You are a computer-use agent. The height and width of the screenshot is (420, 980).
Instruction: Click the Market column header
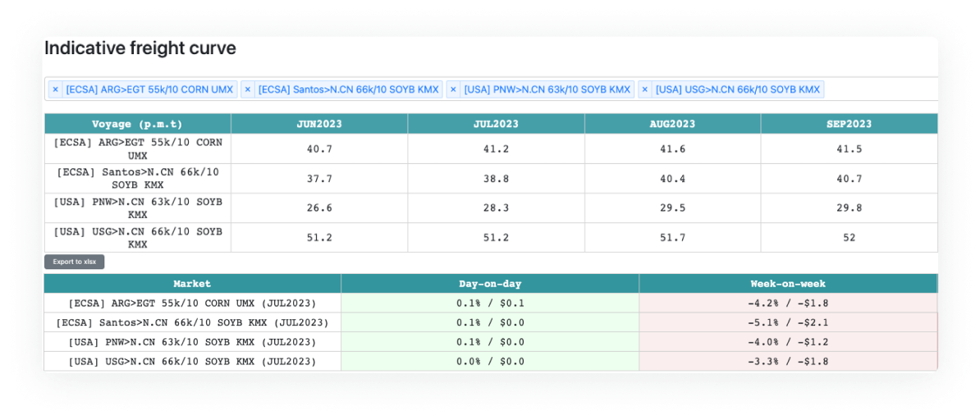(192, 284)
